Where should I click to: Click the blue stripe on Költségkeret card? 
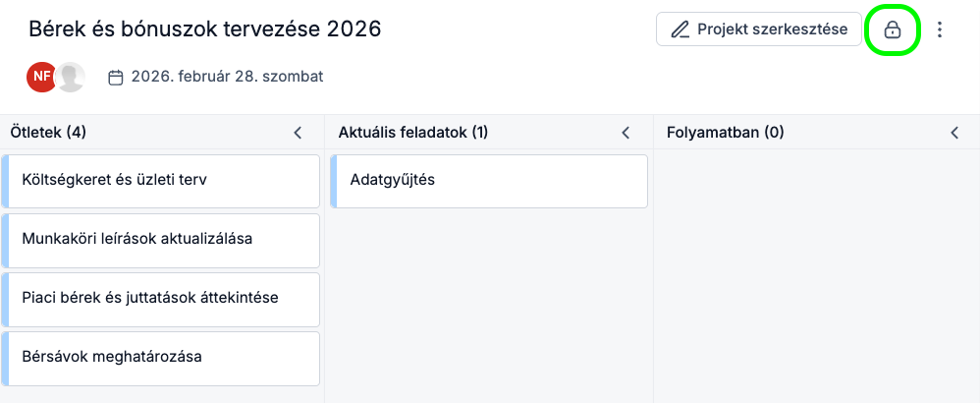tap(5, 181)
